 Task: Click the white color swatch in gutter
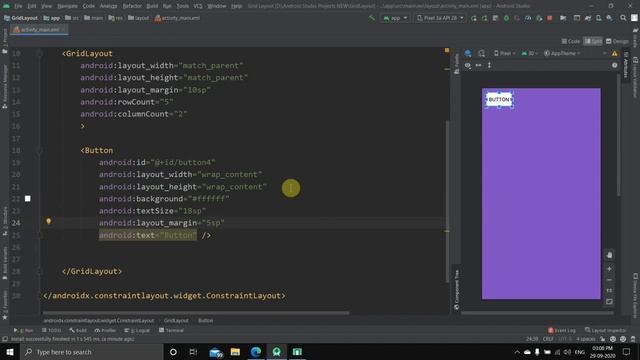coord(27,199)
